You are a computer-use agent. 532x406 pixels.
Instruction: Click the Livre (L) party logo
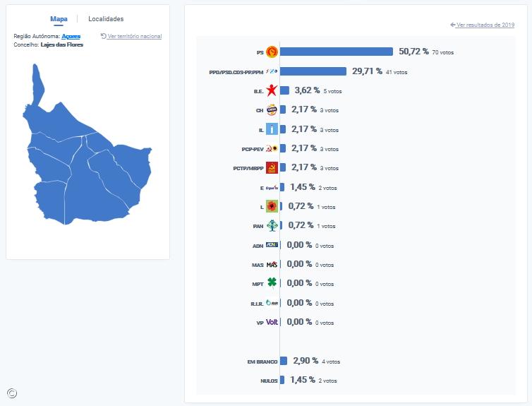pos(272,206)
